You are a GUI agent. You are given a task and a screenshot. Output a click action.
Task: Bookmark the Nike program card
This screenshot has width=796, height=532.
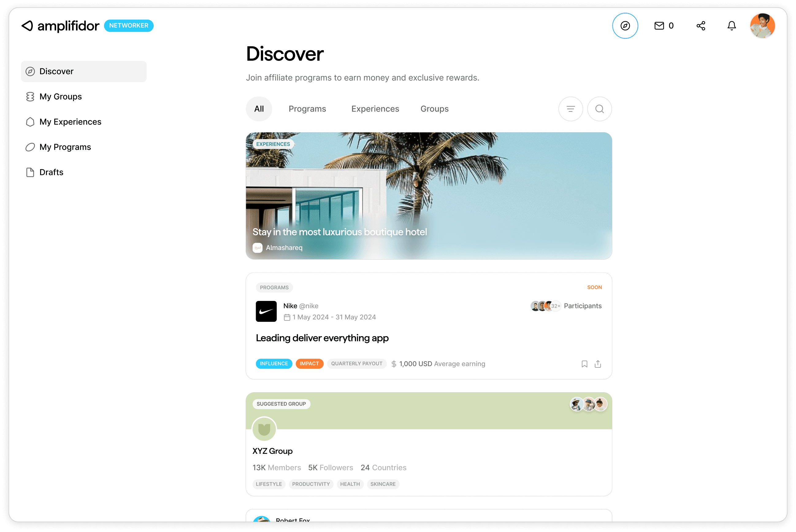point(584,364)
